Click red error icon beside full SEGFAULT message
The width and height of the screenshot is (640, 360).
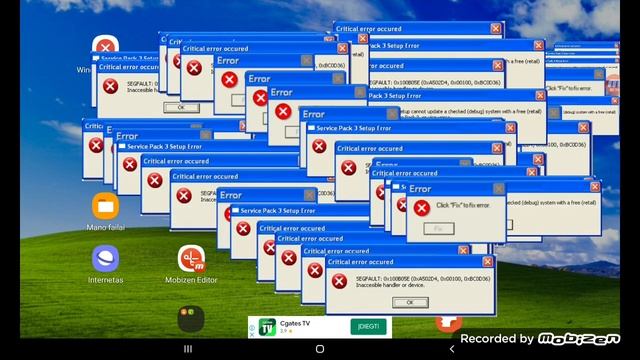(339, 281)
